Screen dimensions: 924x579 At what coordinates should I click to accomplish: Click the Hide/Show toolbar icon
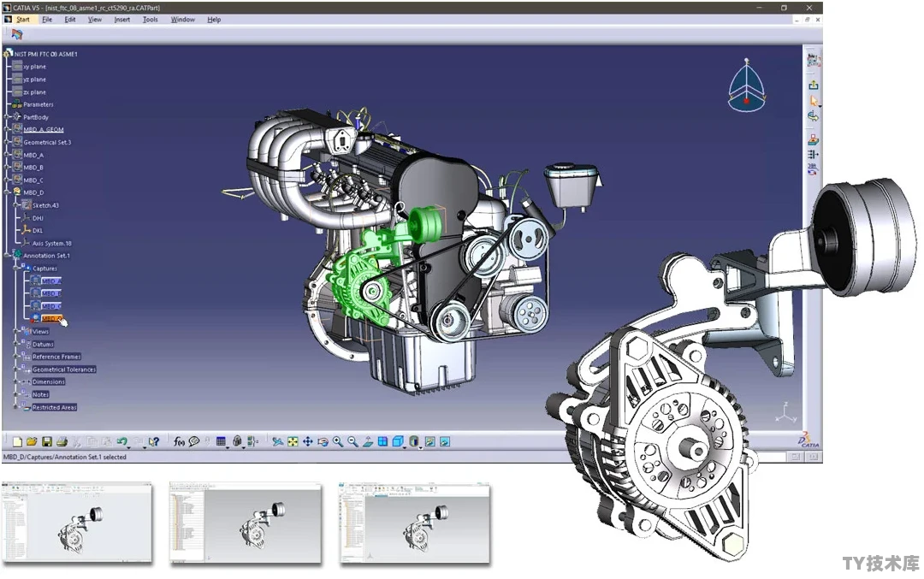click(x=430, y=441)
